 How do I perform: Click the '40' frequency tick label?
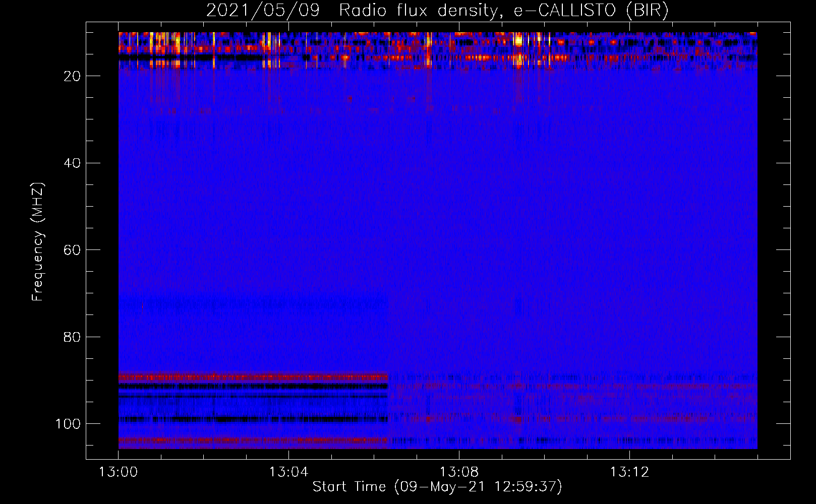click(x=72, y=163)
